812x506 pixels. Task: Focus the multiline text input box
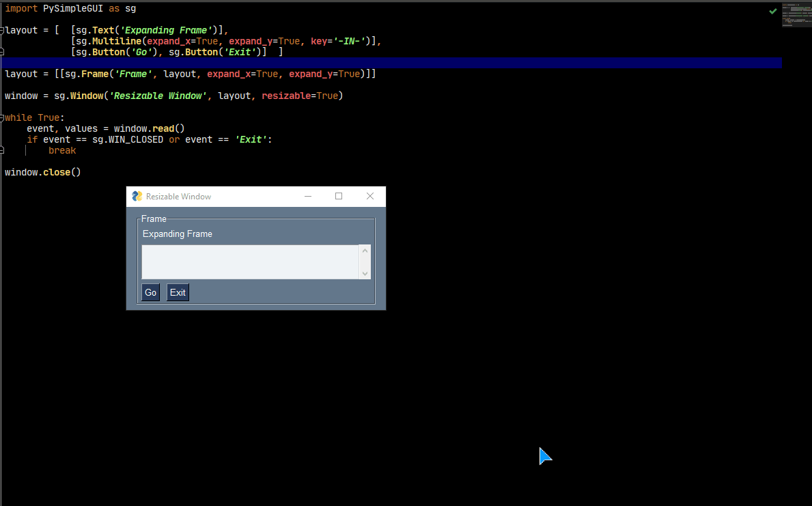pyautogui.click(x=250, y=262)
